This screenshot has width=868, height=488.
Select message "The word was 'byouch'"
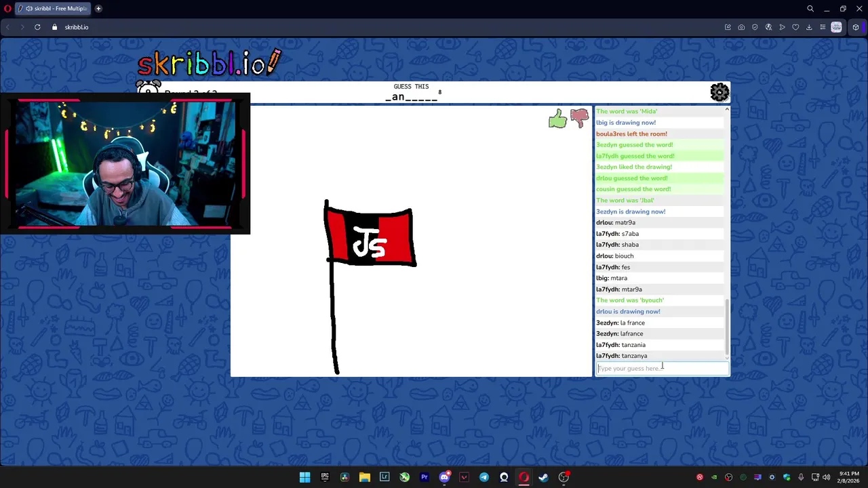click(x=630, y=300)
